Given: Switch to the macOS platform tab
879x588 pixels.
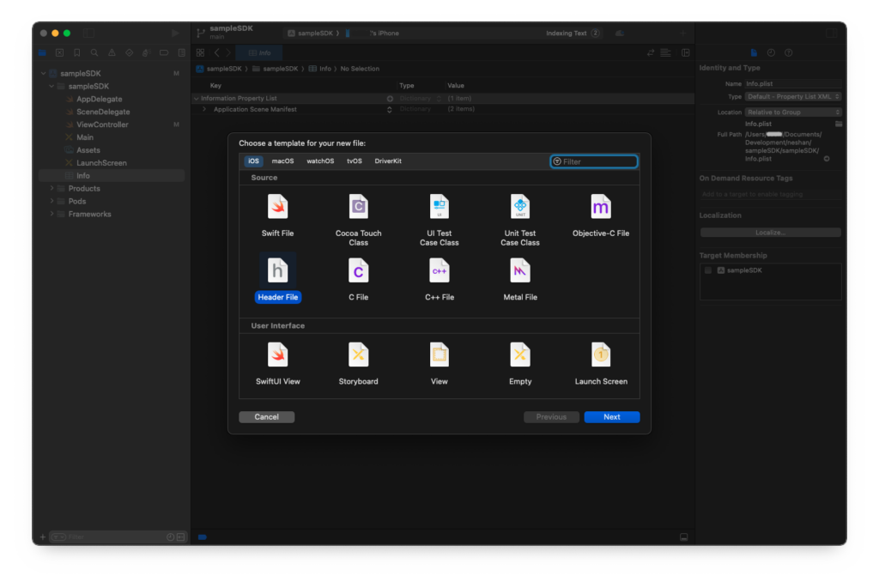Looking at the screenshot, I should (283, 161).
